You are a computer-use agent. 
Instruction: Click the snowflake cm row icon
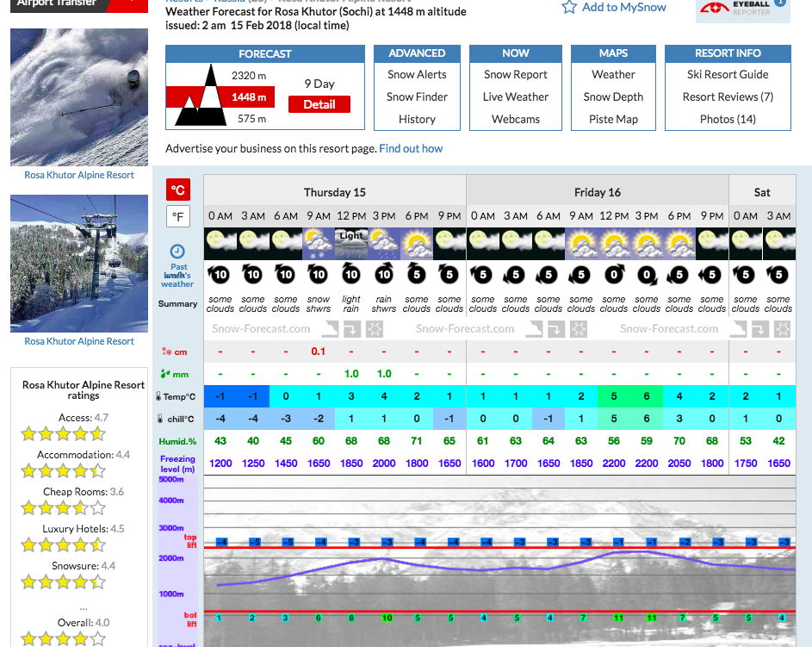166,351
